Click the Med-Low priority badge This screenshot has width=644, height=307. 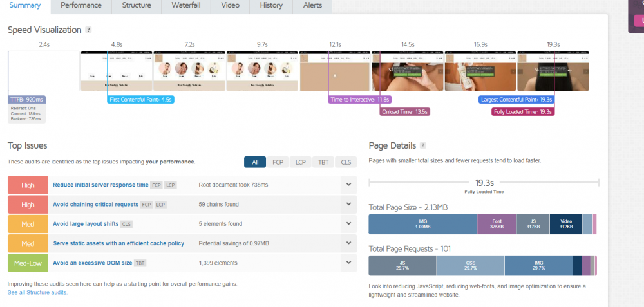pos(28,263)
